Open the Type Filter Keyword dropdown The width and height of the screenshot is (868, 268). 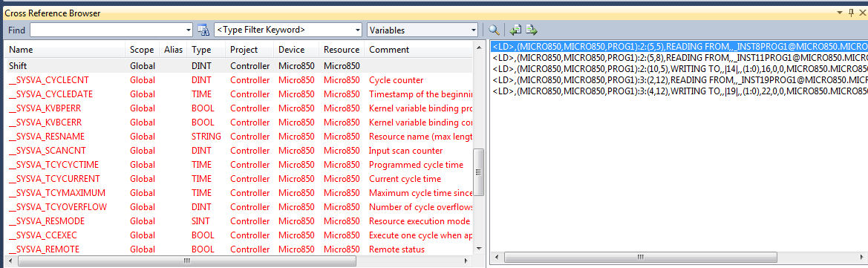(357, 30)
